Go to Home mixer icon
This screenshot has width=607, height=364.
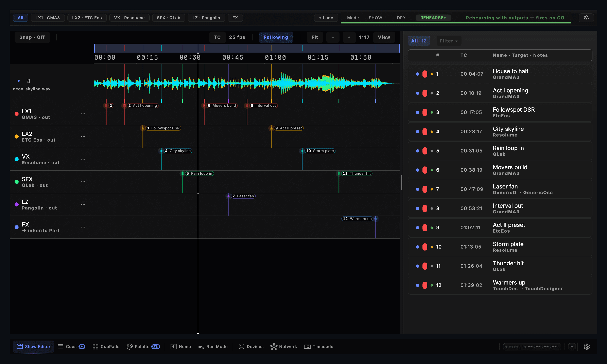(x=173, y=346)
